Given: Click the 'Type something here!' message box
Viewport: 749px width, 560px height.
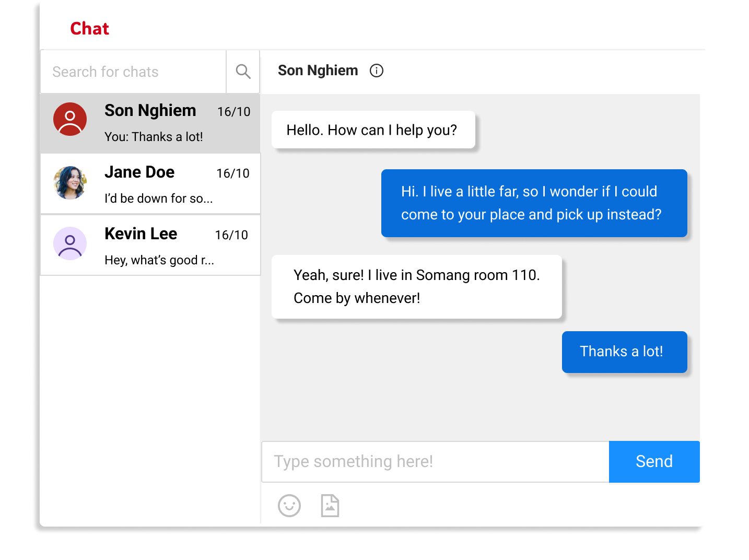Looking at the screenshot, I should point(435,462).
